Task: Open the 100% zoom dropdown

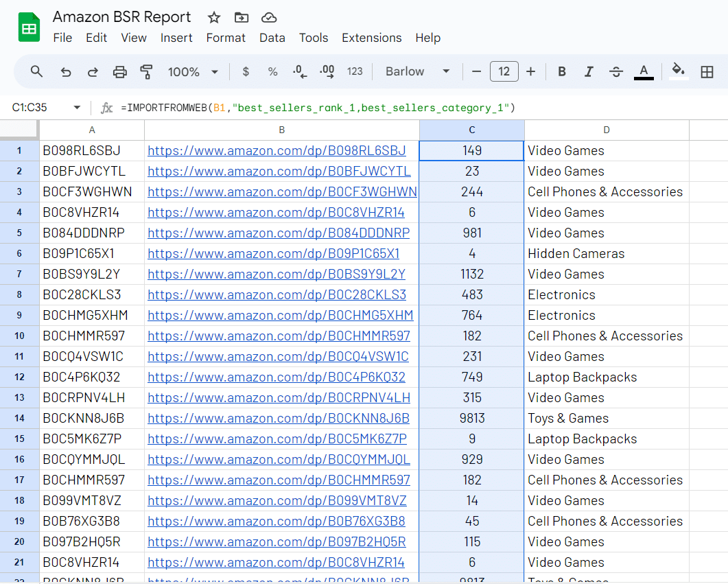Action: tap(193, 71)
